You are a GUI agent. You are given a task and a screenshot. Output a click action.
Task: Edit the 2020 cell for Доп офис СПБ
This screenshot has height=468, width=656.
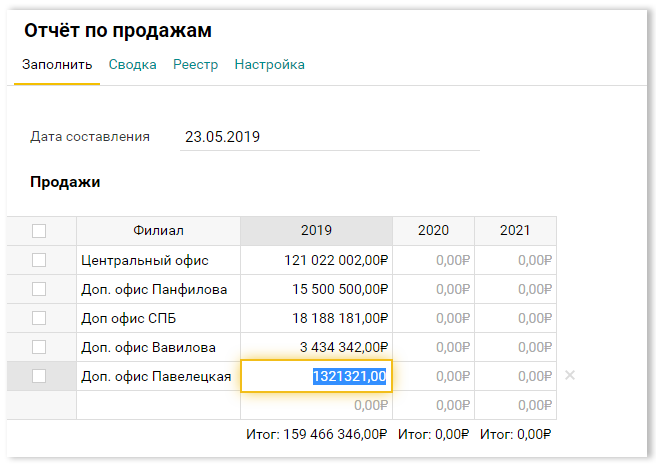[433, 318]
